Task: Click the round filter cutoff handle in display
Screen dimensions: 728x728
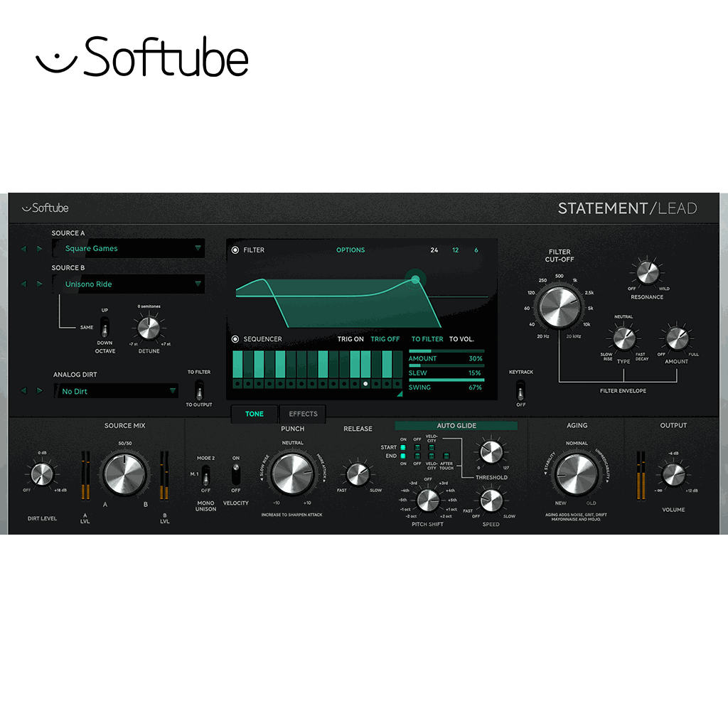Action: point(415,279)
